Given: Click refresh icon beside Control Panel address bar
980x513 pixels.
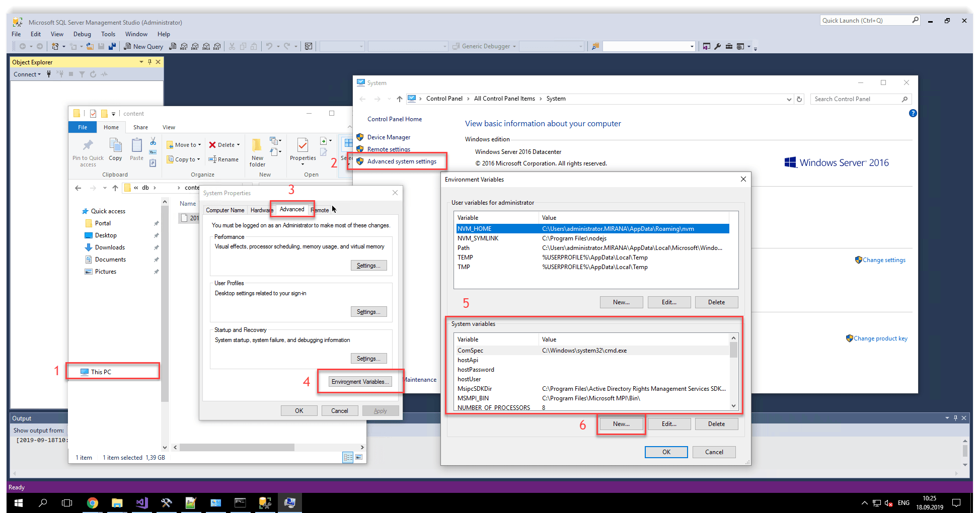Looking at the screenshot, I should click(x=799, y=99).
